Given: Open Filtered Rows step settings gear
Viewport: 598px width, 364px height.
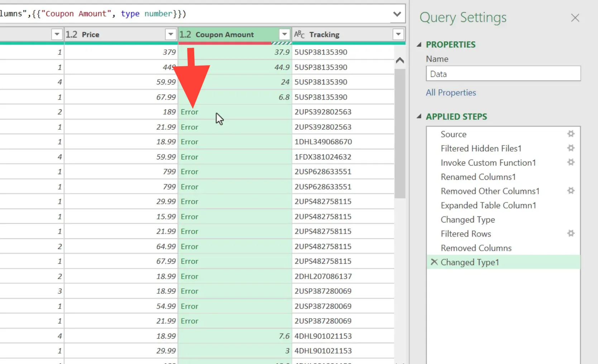Looking at the screenshot, I should 571,234.
